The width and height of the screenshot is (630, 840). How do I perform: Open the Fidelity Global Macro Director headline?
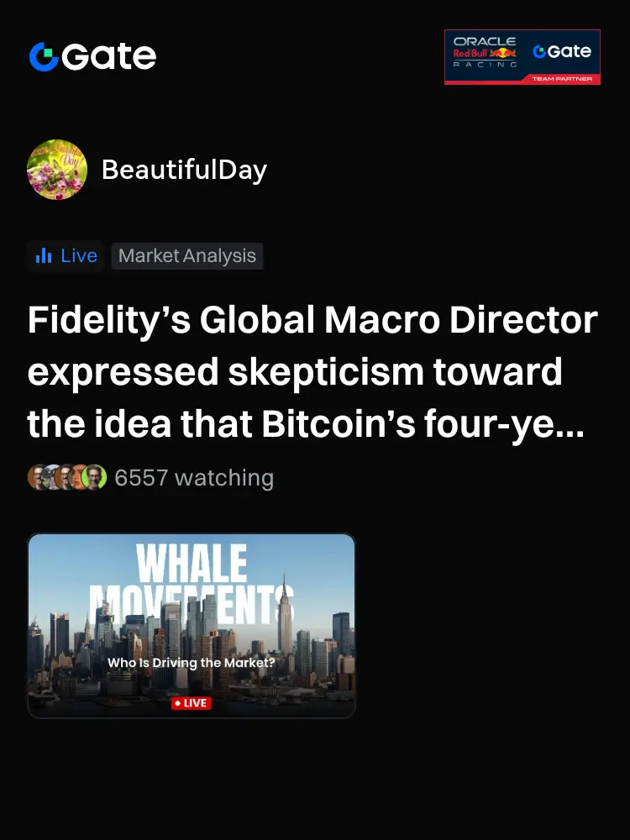click(312, 372)
